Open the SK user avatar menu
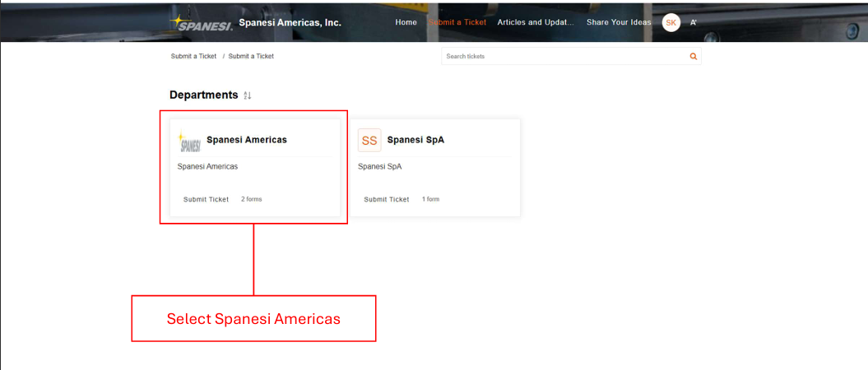868x370 pixels. [x=671, y=23]
